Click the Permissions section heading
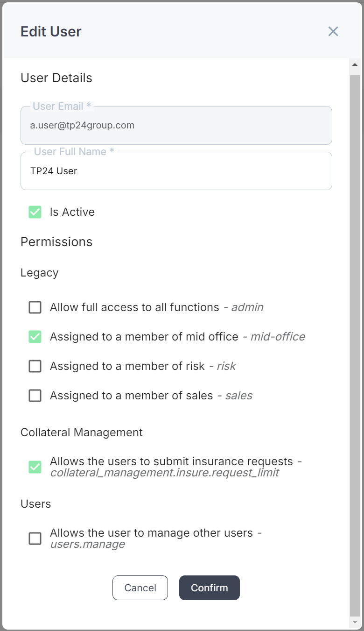 (56, 241)
